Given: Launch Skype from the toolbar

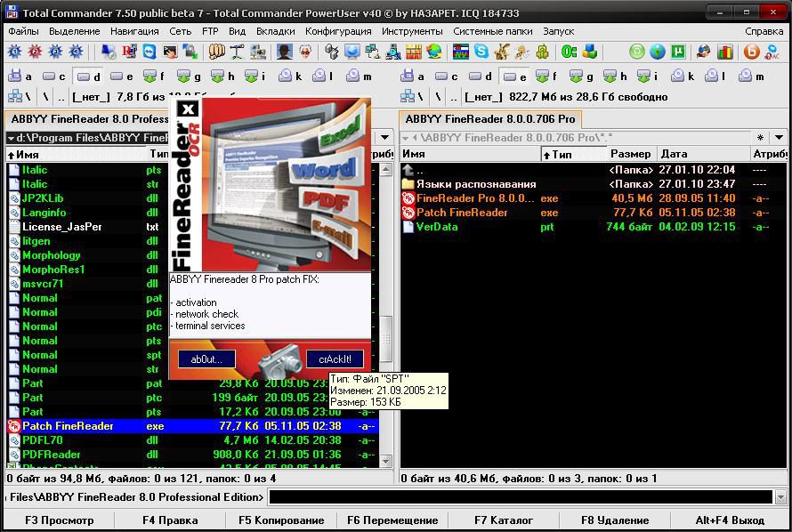Looking at the screenshot, I should (481, 51).
